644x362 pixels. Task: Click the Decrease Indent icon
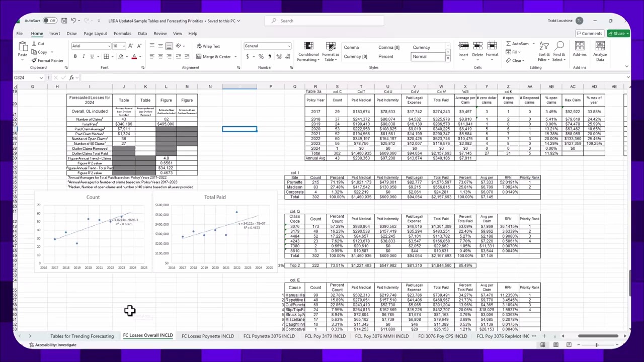[x=180, y=56]
